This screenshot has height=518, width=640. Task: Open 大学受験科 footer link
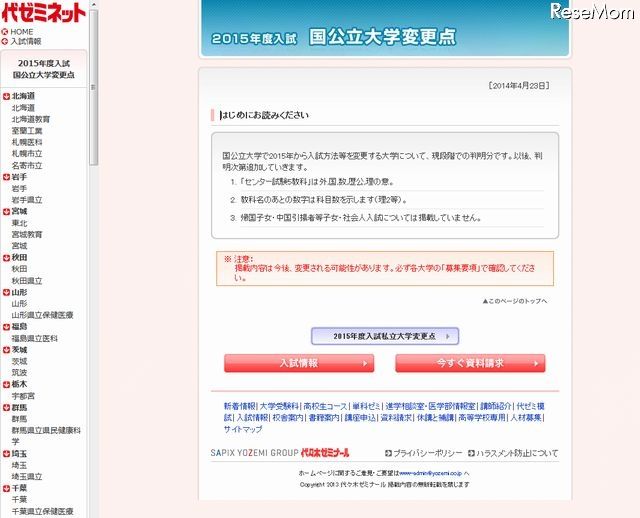coord(280,406)
